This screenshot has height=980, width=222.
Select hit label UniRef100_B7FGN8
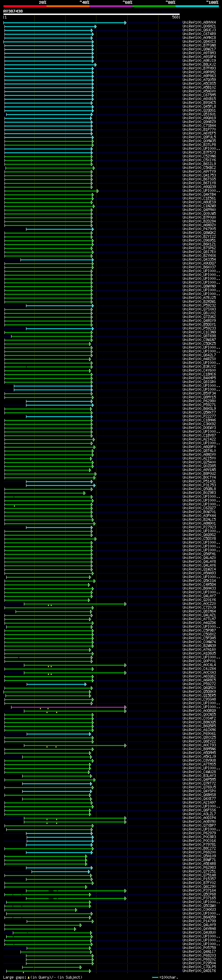click(199, 45)
